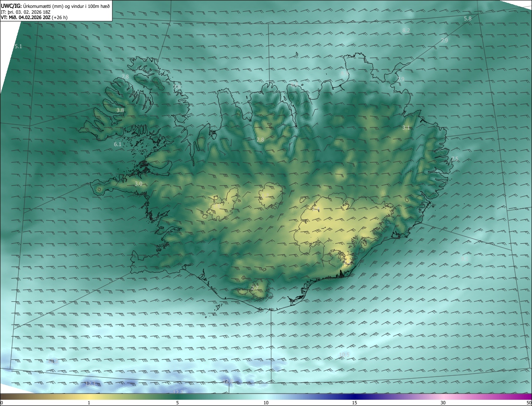
Task: Click the 3.0 value label
Action: click(x=138, y=183)
